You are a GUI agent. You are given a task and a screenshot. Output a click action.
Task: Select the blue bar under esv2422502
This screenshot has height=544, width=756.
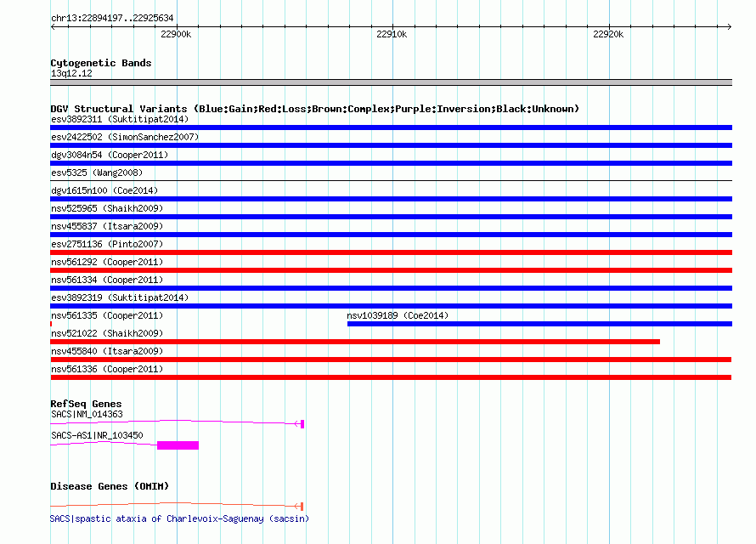point(391,145)
